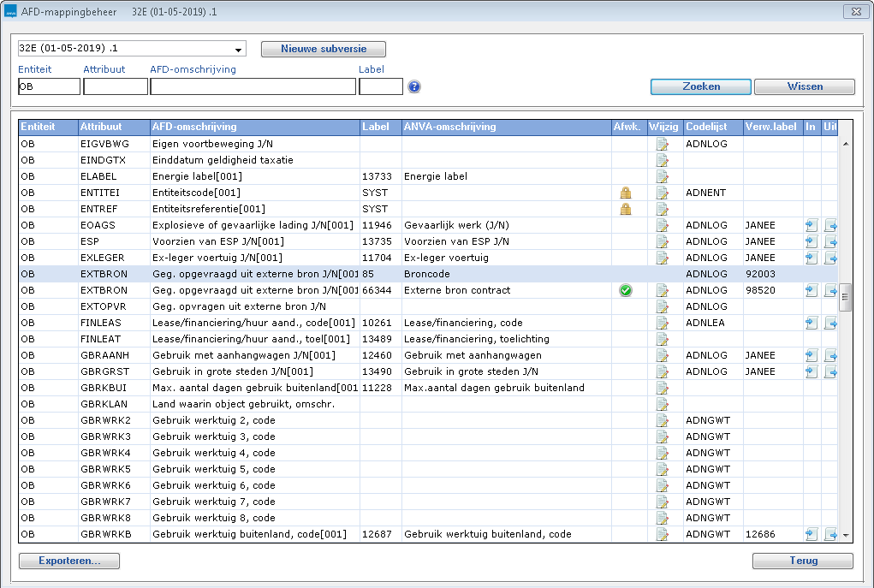Image resolution: width=874 pixels, height=588 pixels.
Task: Click the blue help question mark icon
Action: pyautogui.click(x=414, y=86)
